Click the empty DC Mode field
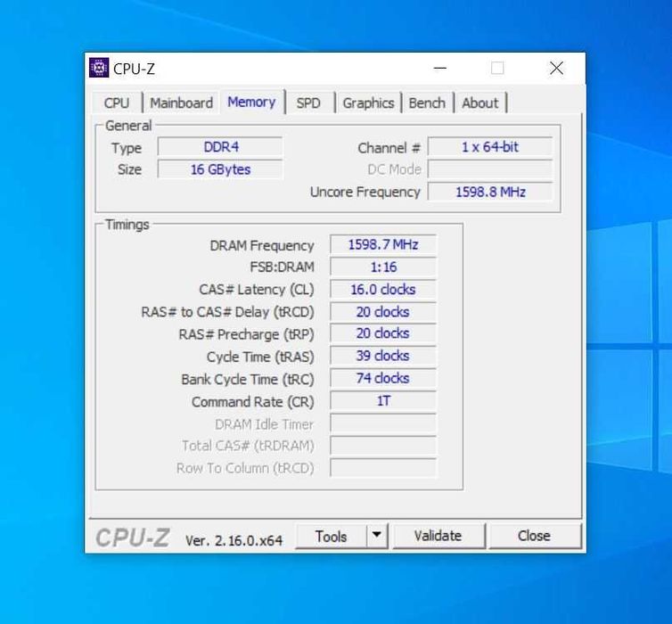The height and width of the screenshot is (624, 672). coord(490,169)
